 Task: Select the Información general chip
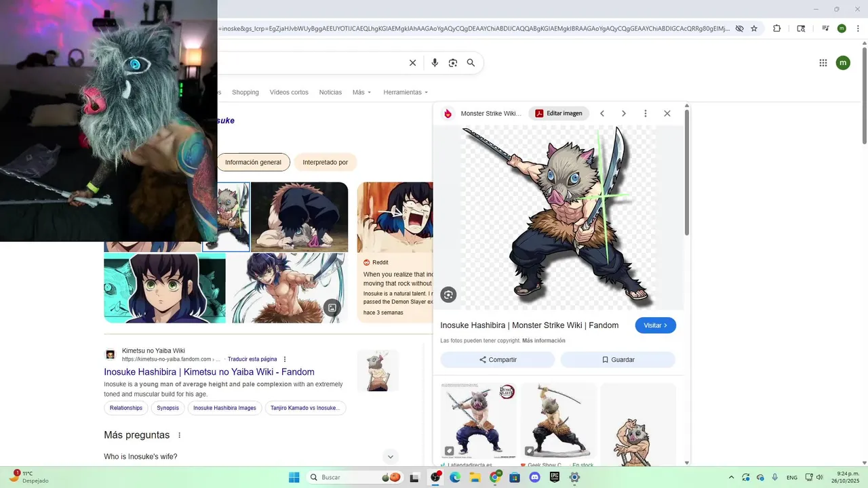(253, 163)
